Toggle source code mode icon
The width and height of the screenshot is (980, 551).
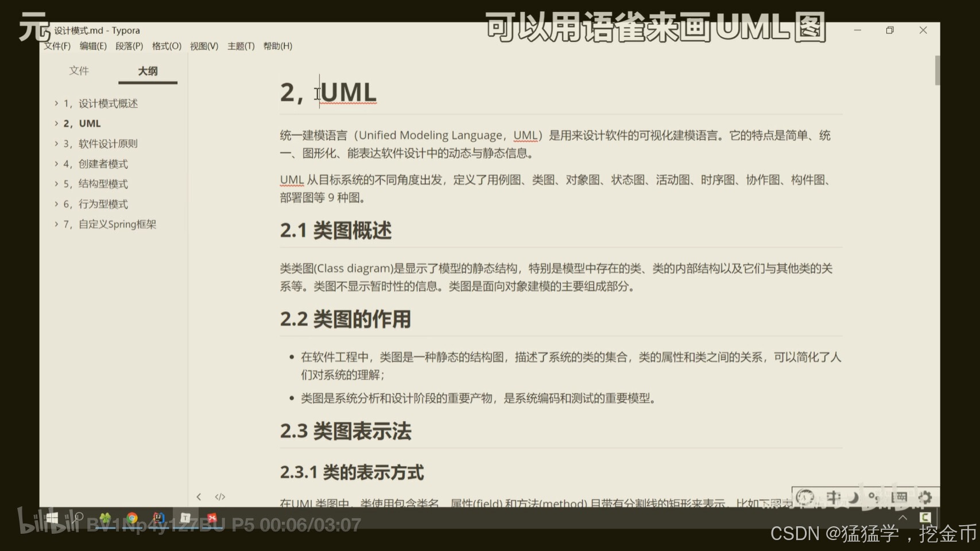220,497
